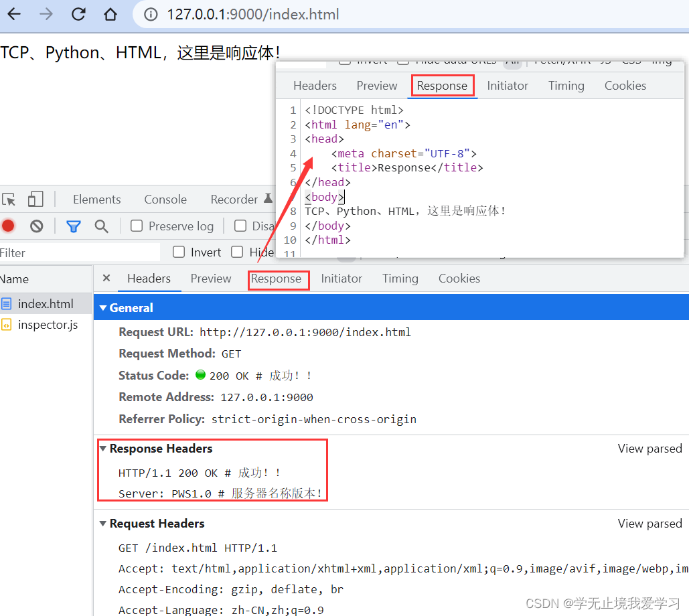Collapse the General section
689x616 pixels.
pos(102,307)
